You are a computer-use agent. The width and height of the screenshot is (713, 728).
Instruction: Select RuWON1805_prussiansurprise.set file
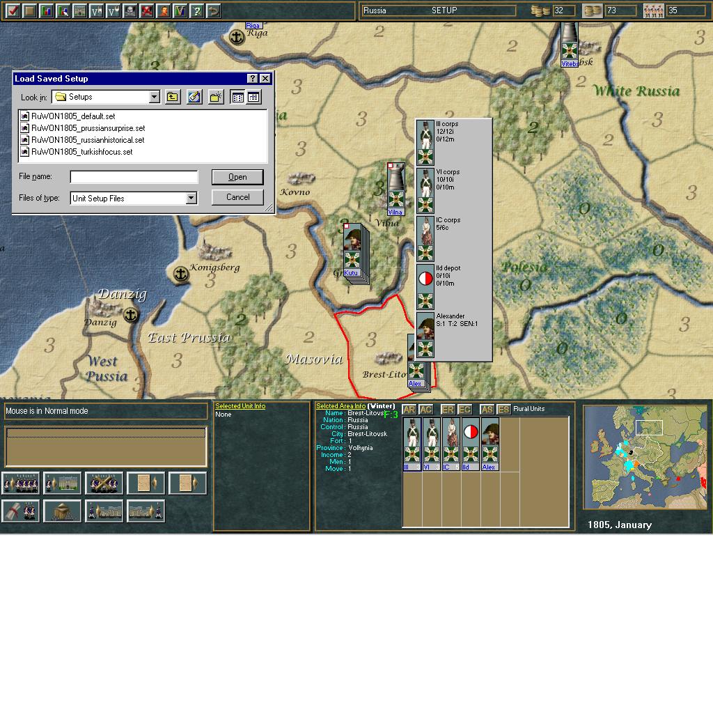tap(83, 128)
